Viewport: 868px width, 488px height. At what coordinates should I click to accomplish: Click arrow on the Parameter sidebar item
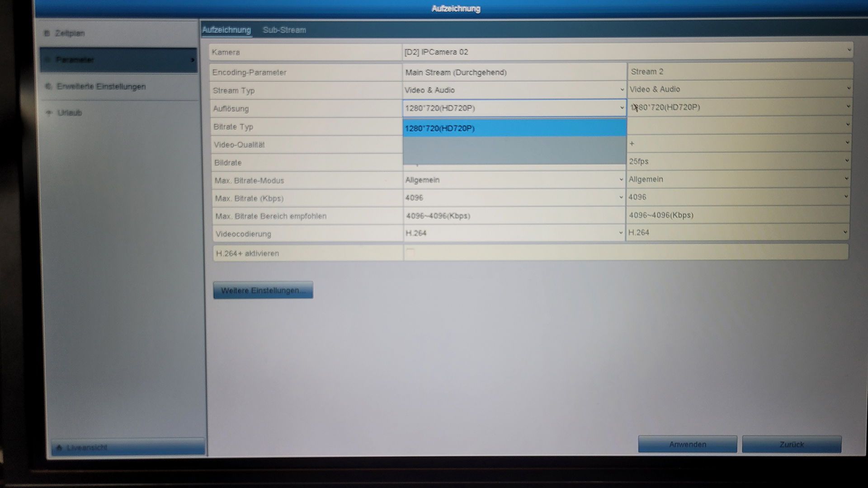tap(193, 60)
